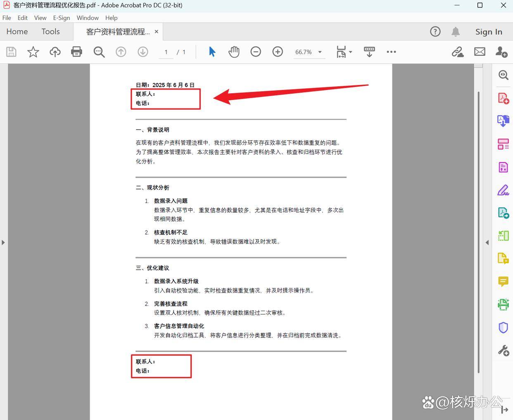Collapse the right tools pane arrow

pos(487,242)
